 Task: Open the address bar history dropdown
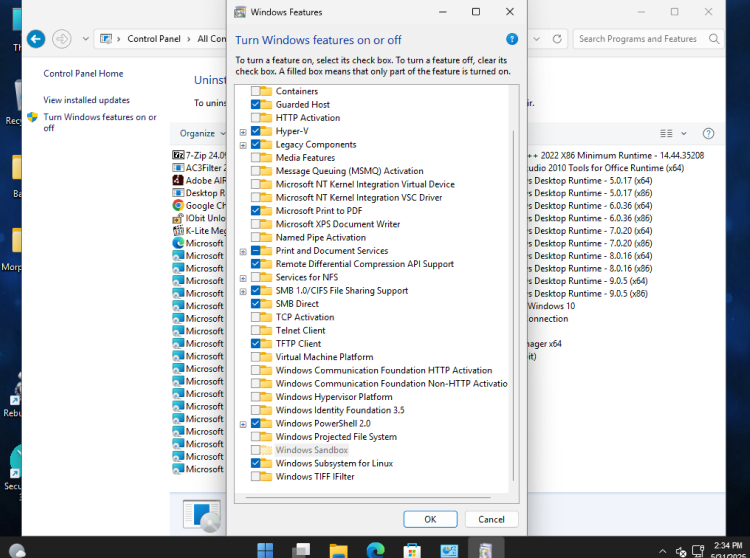tap(537, 39)
